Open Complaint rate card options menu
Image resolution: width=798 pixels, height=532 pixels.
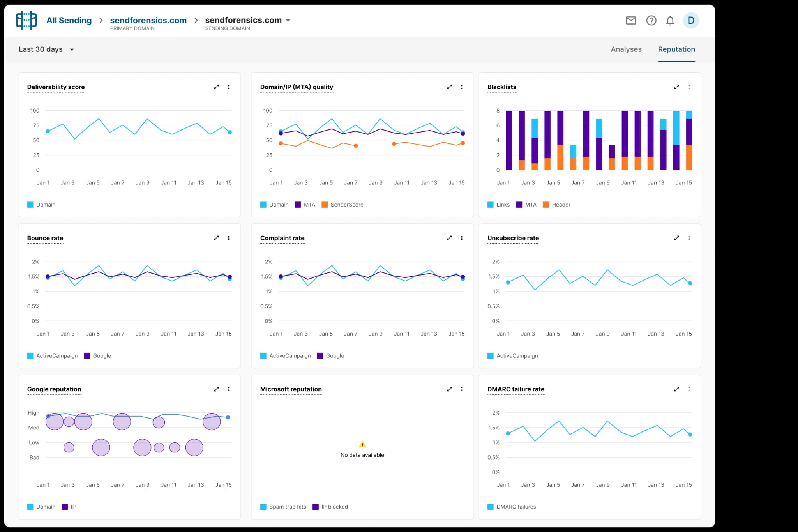(x=462, y=238)
